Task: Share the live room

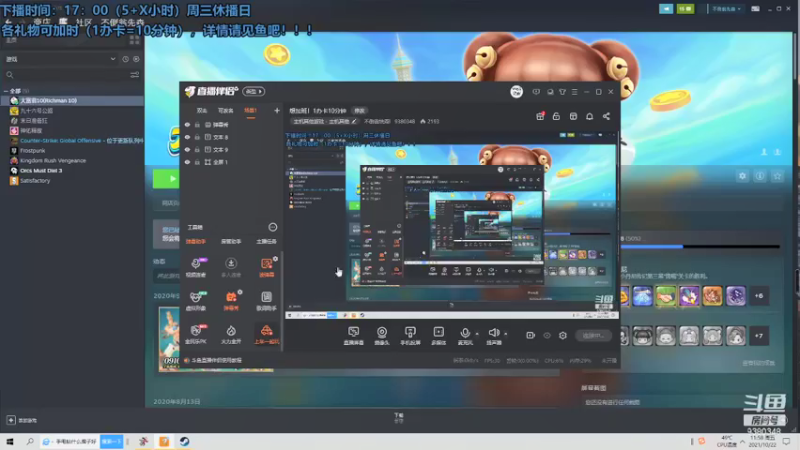Action: (x=606, y=116)
